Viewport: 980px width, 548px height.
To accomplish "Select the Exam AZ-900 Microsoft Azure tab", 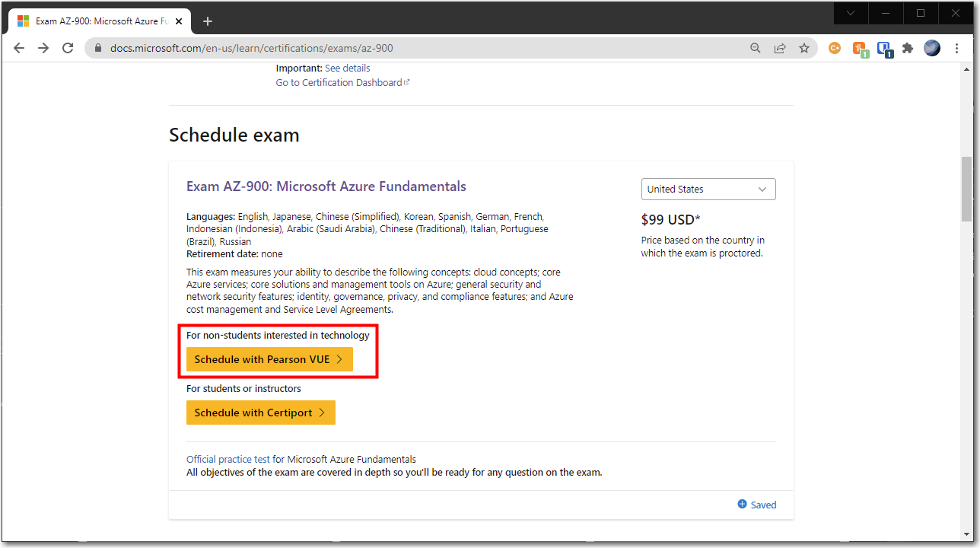I will (x=99, y=21).
